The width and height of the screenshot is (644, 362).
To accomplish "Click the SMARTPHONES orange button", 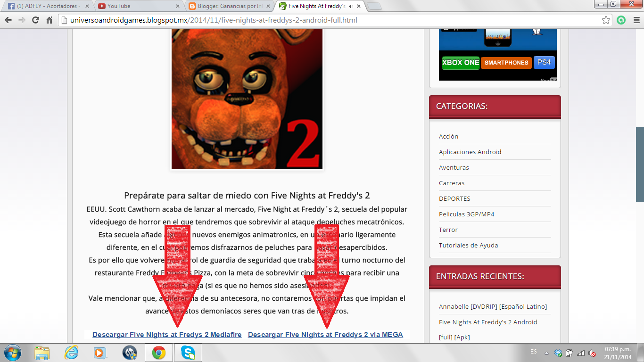I will click(506, 63).
